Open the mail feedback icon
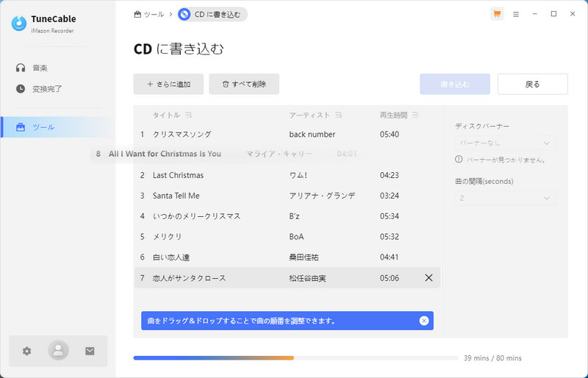Screen dimensions: 588x378 click(x=90, y=351)
